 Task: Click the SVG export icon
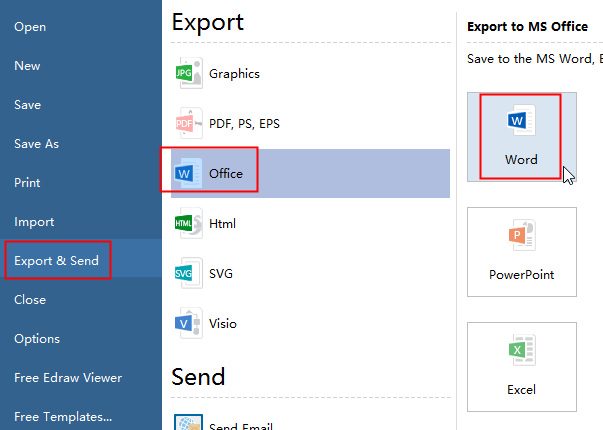point(189,273)
